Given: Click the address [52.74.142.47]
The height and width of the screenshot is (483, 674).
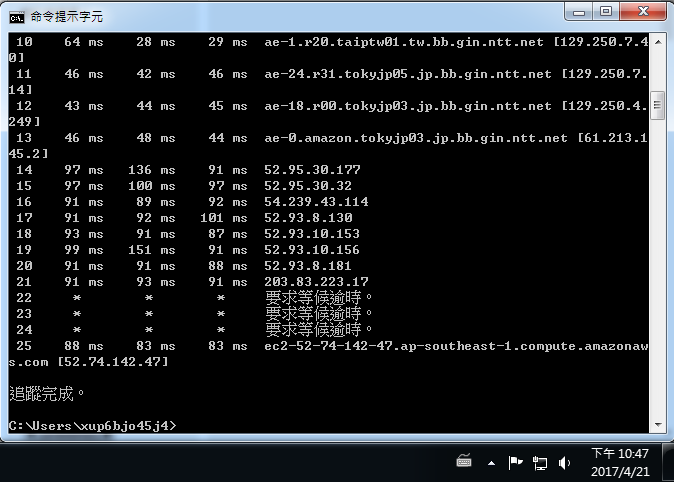Looking at the screenshot, I should 113,362.
